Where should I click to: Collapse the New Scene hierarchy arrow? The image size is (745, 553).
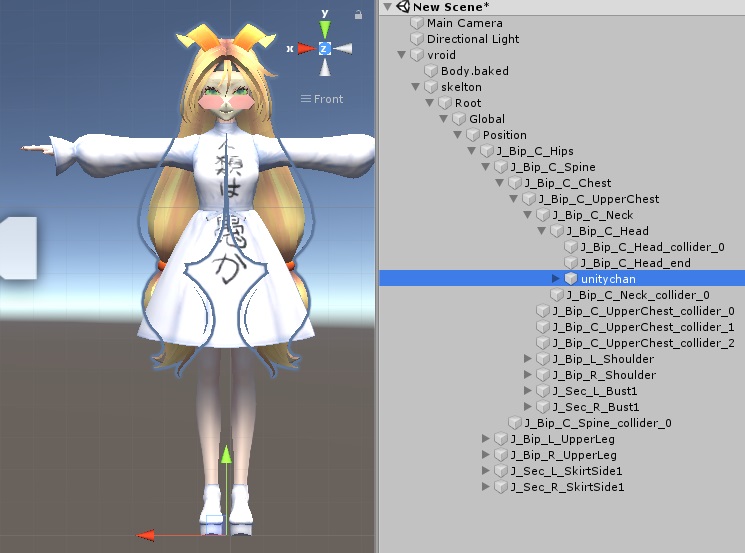388,7
